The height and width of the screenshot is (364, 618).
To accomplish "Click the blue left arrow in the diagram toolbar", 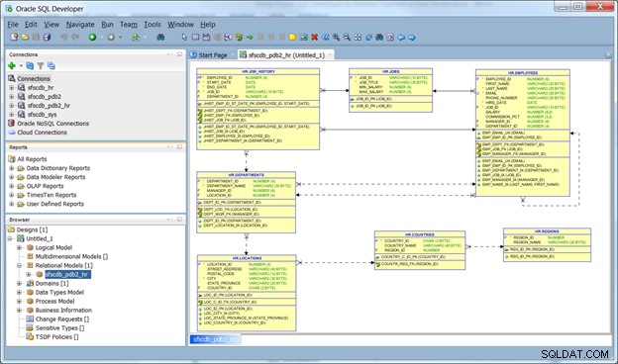I will coord(401,37).
